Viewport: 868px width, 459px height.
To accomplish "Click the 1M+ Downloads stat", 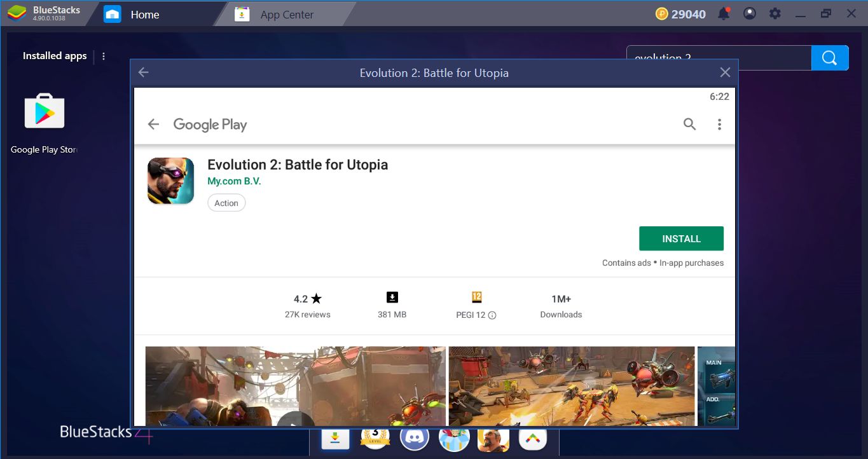I will [x=561, y=306].
